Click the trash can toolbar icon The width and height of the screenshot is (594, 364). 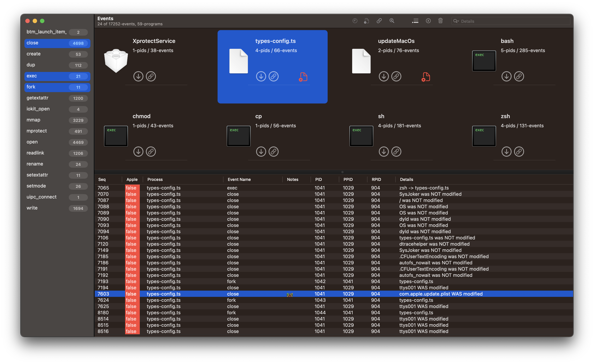[x=440, y=21]
